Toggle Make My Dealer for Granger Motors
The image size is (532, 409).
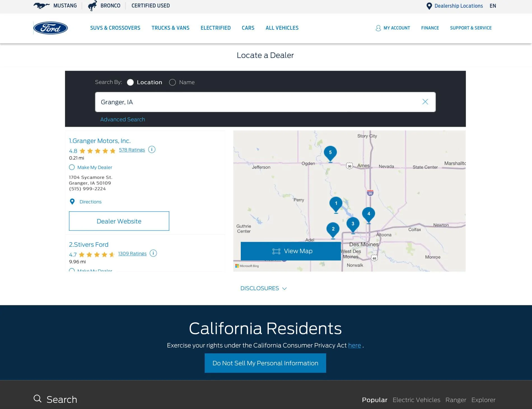click(x=72, y=167)
